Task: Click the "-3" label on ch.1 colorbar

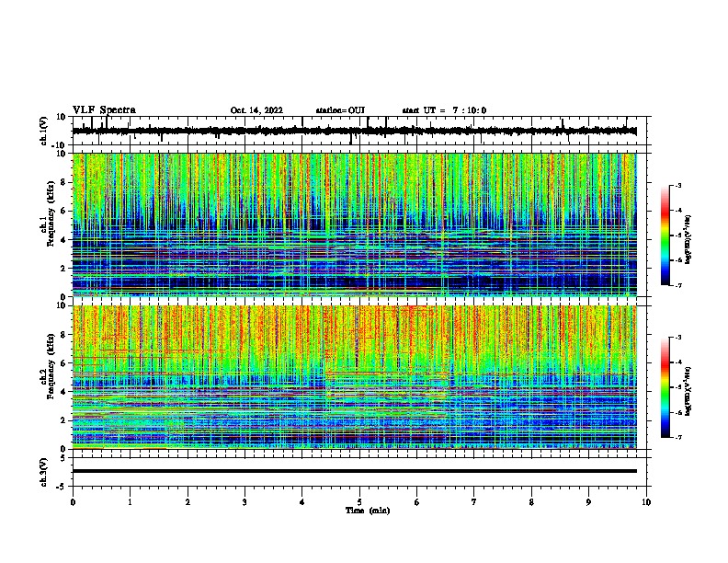Action: [x=678, y=185]
